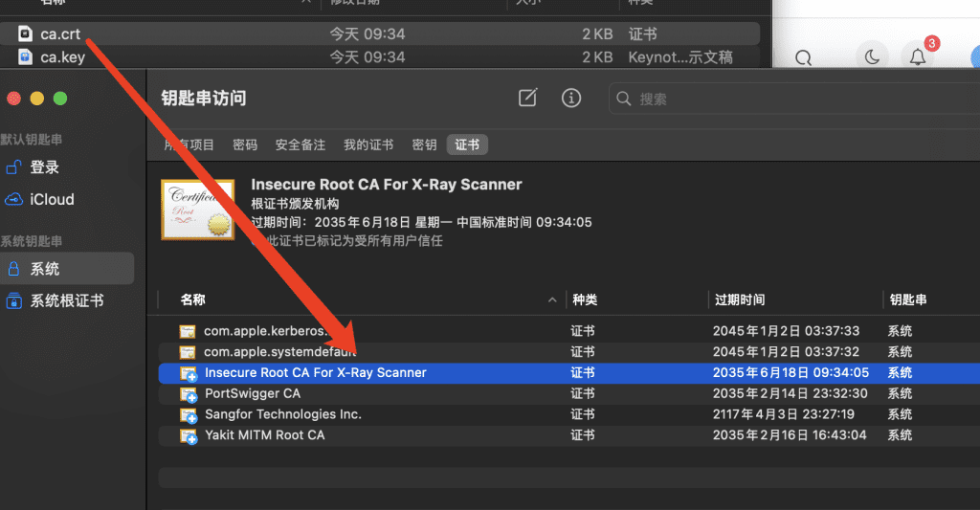This screenshot has height=510, width=980.
Task: Click trusted-cert icon of PortSwigger CA row
Action: pos(189,394)
